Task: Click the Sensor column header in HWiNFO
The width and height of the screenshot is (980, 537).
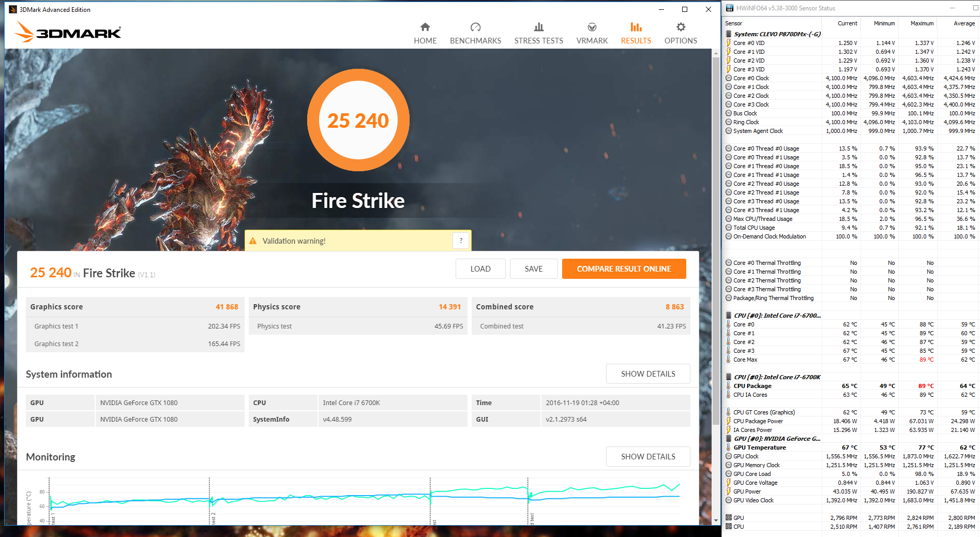Action: point(733,23)
